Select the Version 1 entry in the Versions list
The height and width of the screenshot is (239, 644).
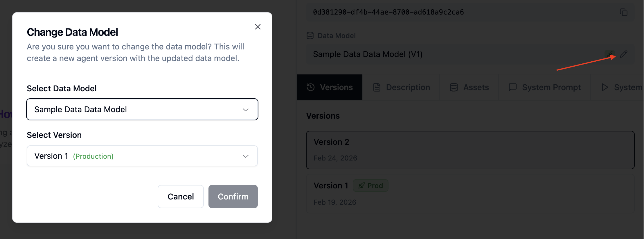[x=470, y=193]
